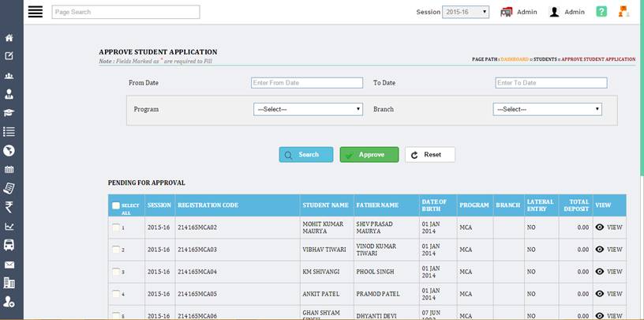The height and width of the screenshot is (320, 644).
Task: Click Dashboard in the page path
Action: tap(515, 59)
